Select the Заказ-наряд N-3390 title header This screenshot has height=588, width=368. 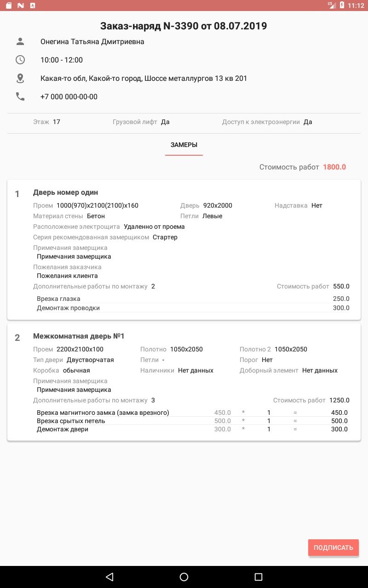(x=184, y=26)
